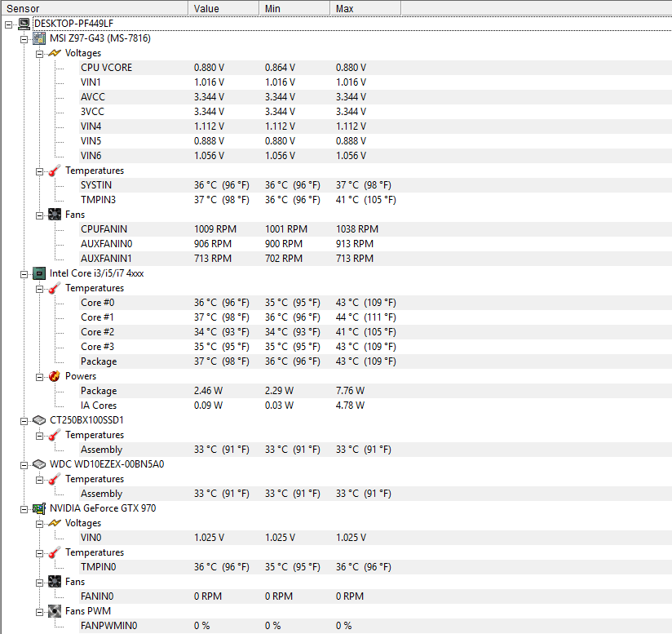Click the CT250BX100SSD1 drive icon
The width and height of the screenshot is (672, 634).
click(39, 420)
